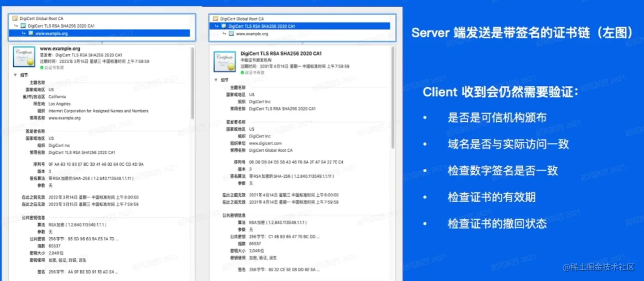Click the DigiCert Global Root CA folder icon in right window
The image size is (644, 281).
[215, 19]
